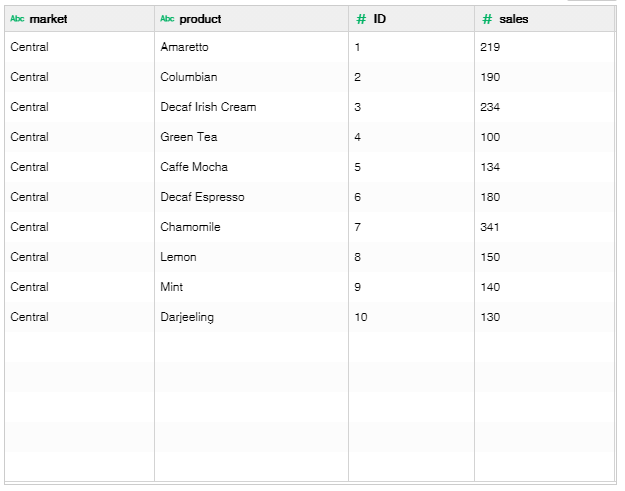
Task: Click the Lemon product cell
Action: pos(252,257)
